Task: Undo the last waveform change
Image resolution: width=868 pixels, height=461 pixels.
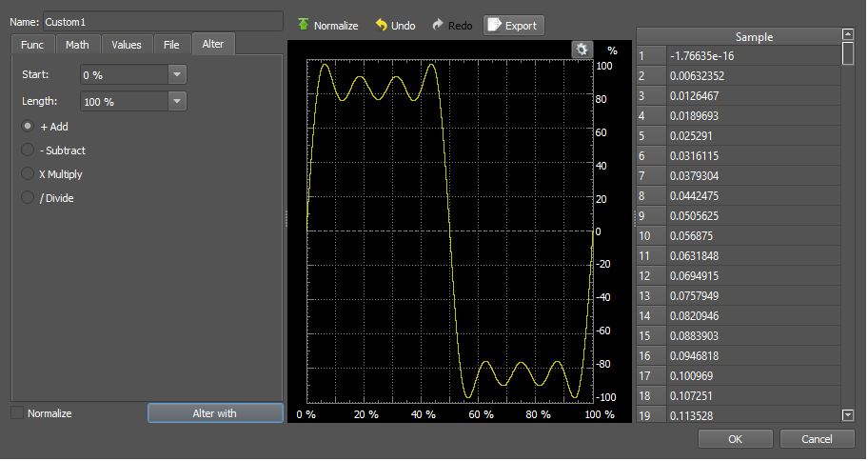Action: [x=395, y=26]
